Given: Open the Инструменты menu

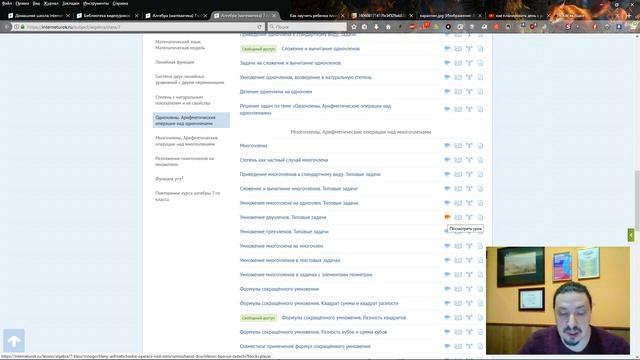Looking at the screenshot, I should [x=96, y=3].
